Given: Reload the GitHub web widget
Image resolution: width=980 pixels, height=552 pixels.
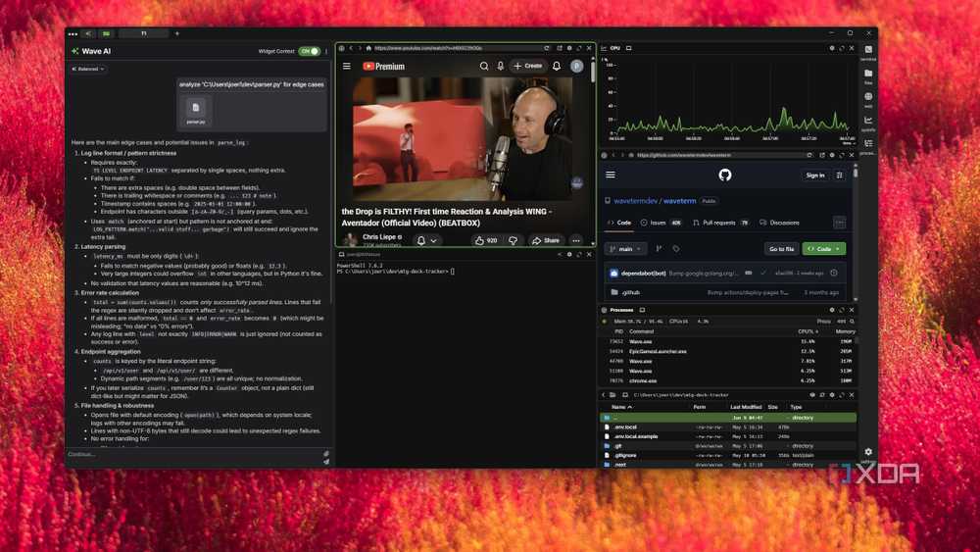Looking at the screenshot, I should coord(809,155).
